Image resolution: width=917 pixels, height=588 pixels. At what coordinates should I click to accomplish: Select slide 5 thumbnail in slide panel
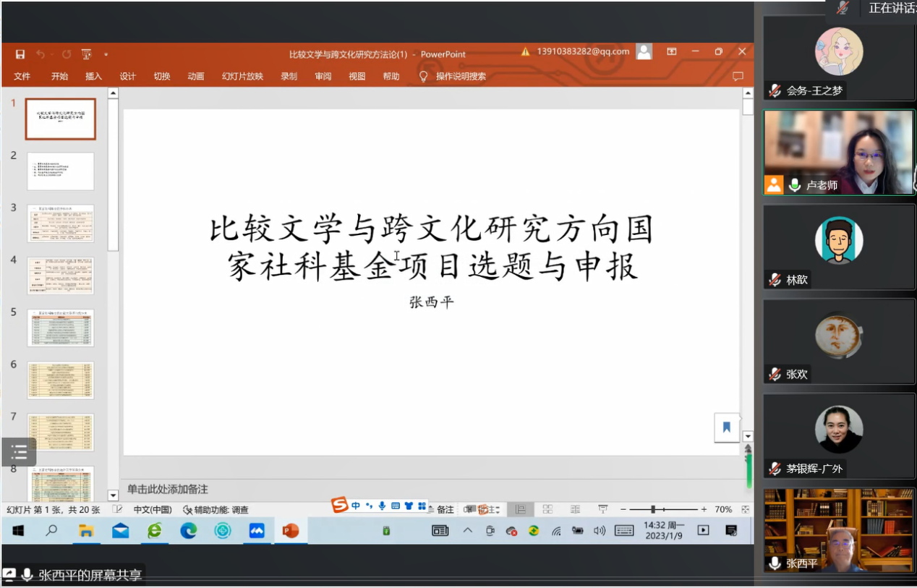61,328
